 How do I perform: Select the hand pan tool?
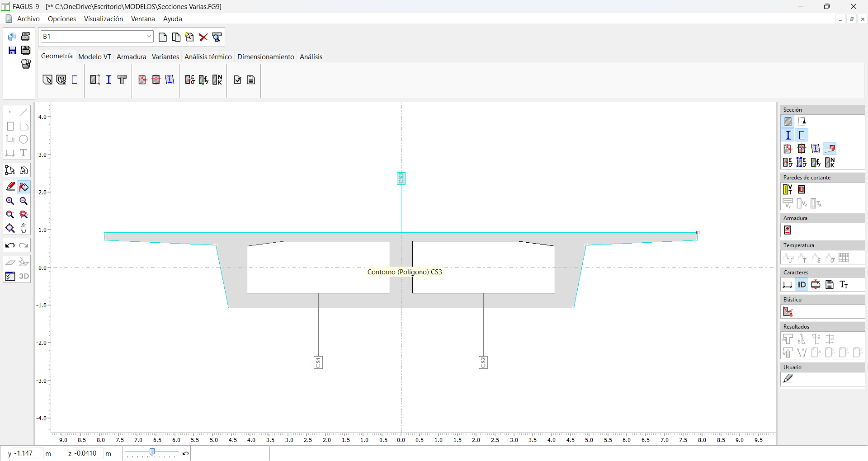pos(24,228)
